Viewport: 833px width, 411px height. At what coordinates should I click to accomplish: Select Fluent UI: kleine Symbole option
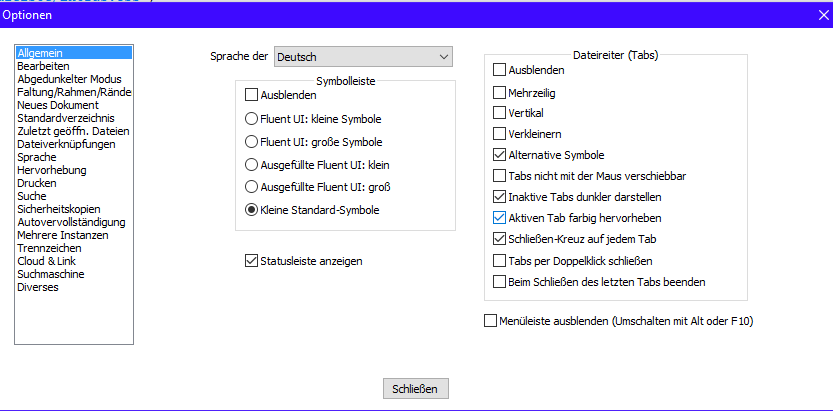pyautogui.click(x=252, y=119)
